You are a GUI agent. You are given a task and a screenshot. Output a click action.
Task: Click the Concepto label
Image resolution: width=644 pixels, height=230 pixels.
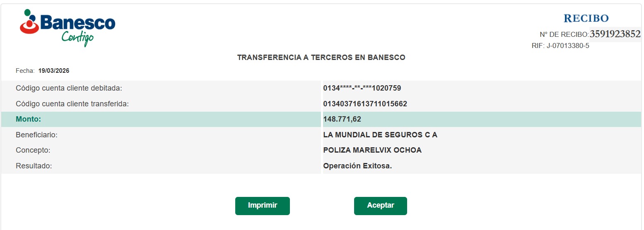pos(33,150)
